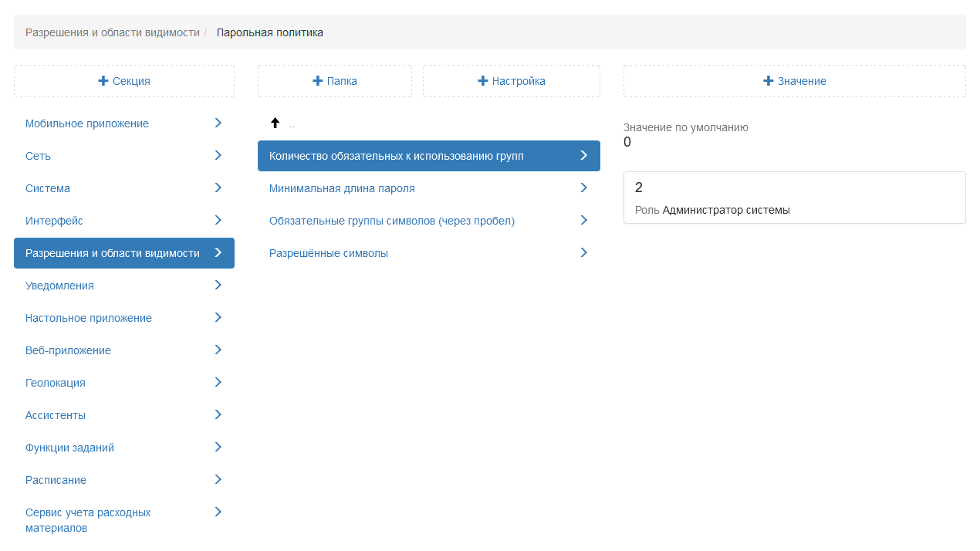Open Сервис учета расходных материалов section
Image resolution: width=980 pixels, height=551 pixels.
tap(88, 520)
